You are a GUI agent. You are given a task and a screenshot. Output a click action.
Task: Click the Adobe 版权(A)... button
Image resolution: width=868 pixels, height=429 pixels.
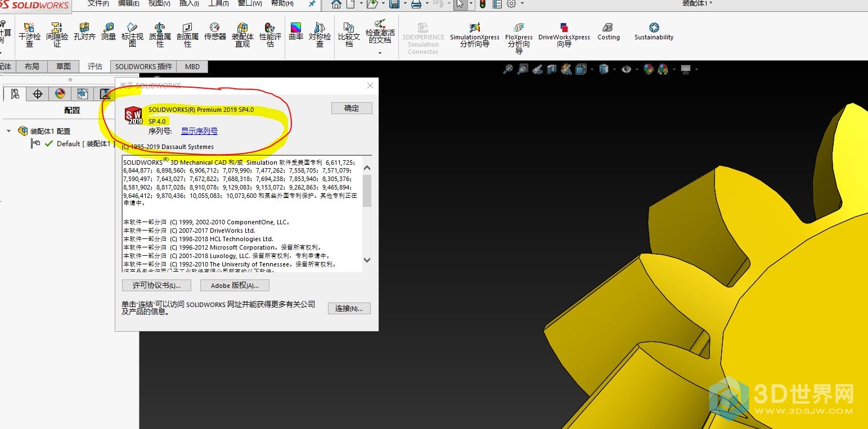coord(235,286)
